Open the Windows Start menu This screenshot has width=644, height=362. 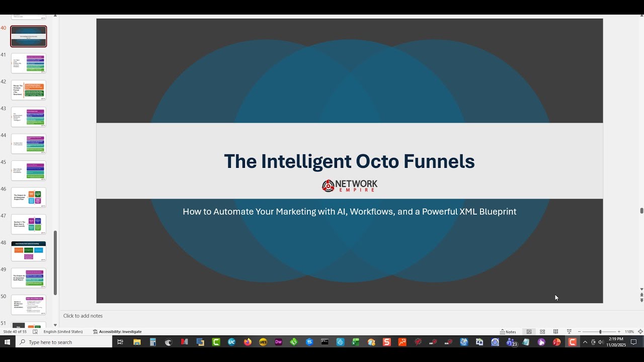point(8,342)
